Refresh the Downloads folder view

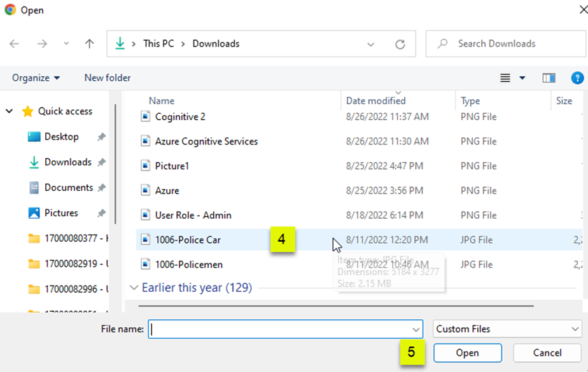400,44
